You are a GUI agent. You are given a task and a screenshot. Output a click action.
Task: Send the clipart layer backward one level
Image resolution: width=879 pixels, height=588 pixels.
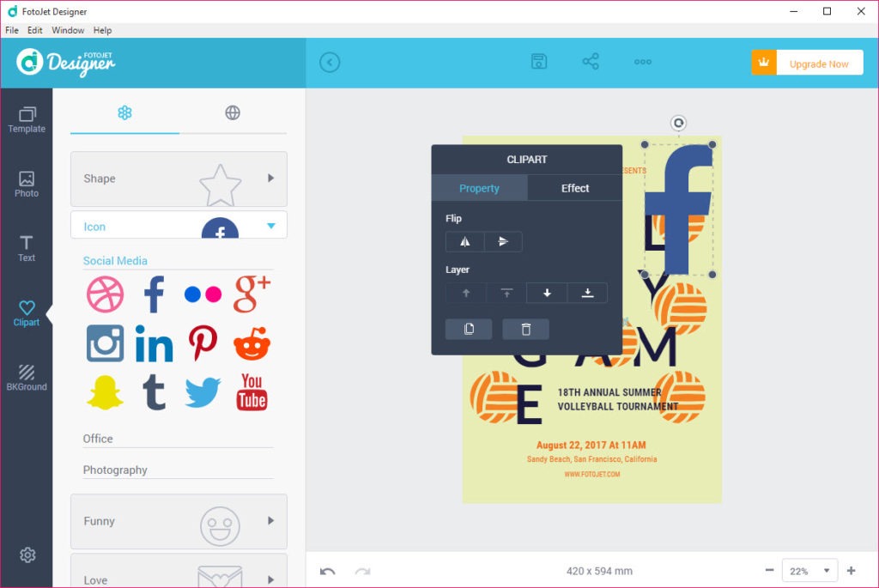pos(547,294)
